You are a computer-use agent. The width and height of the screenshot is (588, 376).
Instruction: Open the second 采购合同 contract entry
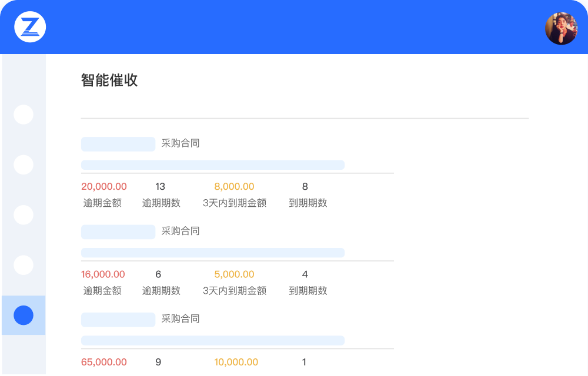click(x=181, y=231)
